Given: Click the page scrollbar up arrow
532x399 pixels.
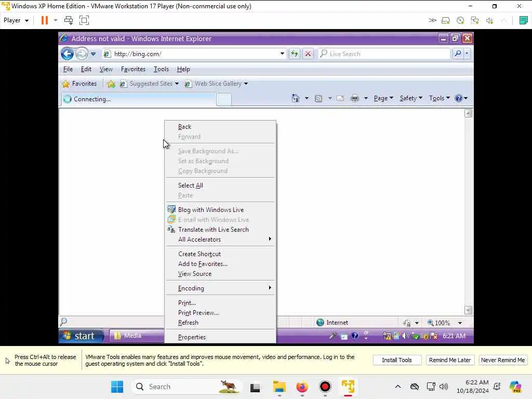Looking at the screenshot, I should tap(468, 113).
